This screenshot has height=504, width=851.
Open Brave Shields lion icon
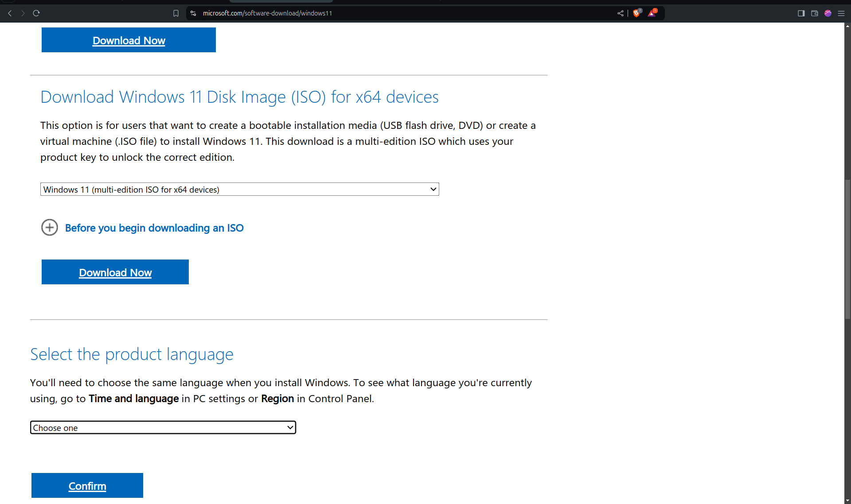coord(637,13)
